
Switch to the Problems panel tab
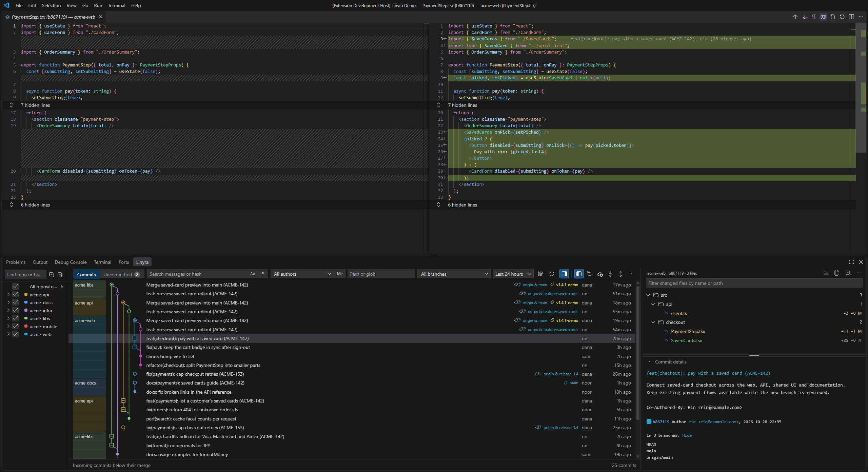click(x=16, y=262)
